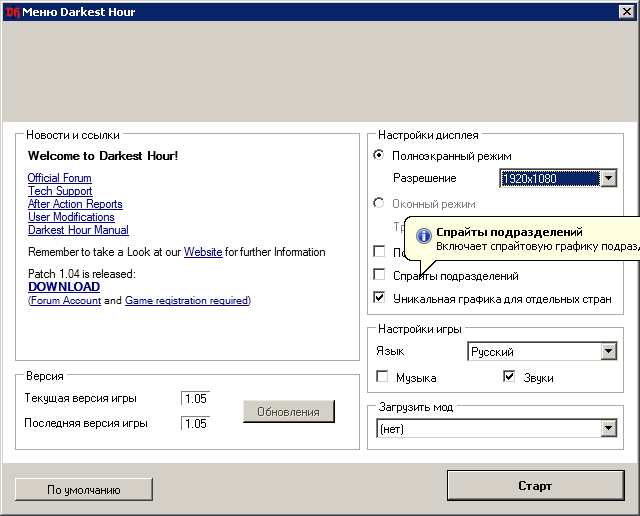Enable the Музыка checkbox
The height and width of the screenshot is (516, 640).
pyautogui.click(x=383, y=377)
